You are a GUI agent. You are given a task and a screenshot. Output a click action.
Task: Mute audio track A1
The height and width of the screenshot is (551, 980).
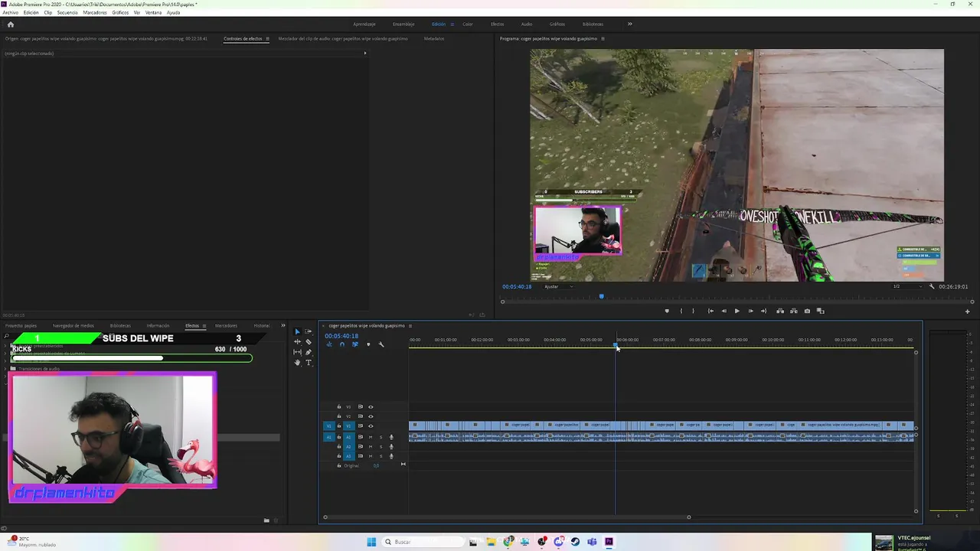point(371,437)
